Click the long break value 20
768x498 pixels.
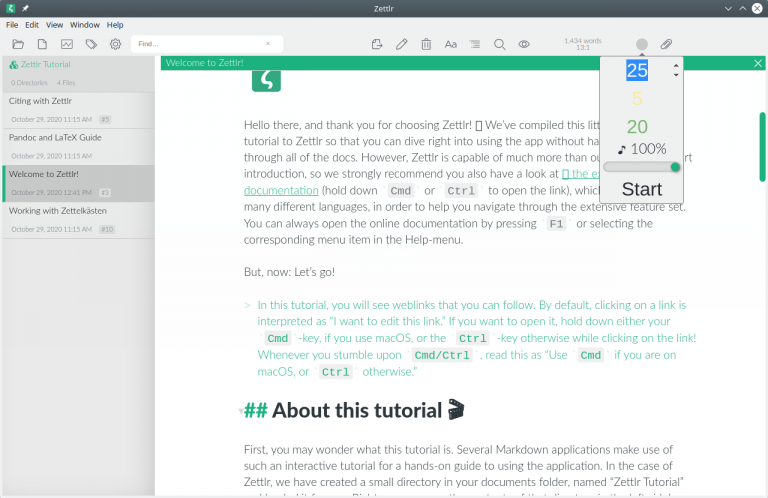(x=637, y=127)
